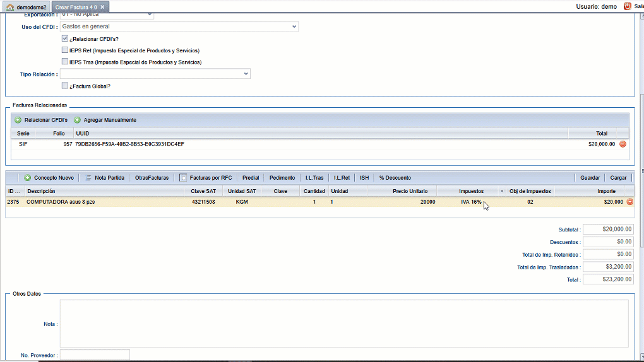Click the home icon on demodemo2 tab

10,7
